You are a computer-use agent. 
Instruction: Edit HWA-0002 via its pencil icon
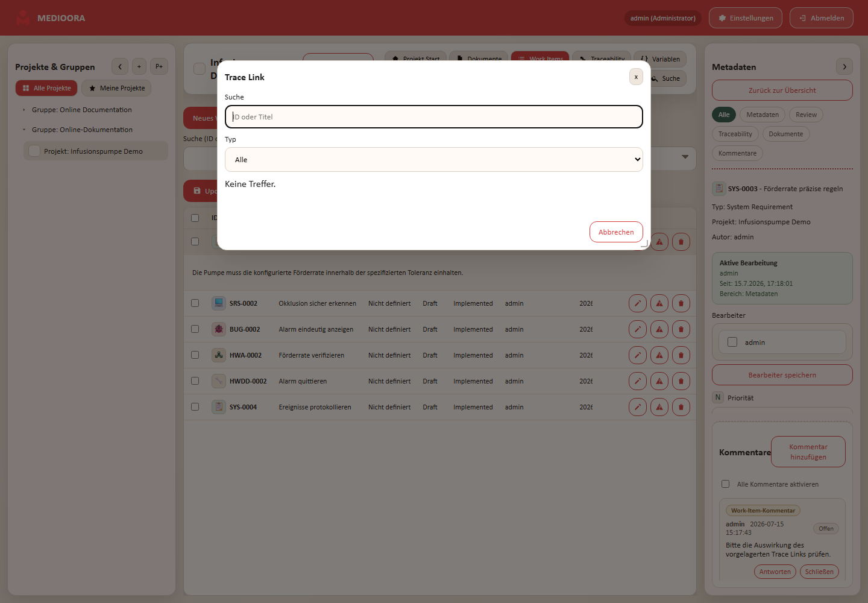[x=638, y=355]
